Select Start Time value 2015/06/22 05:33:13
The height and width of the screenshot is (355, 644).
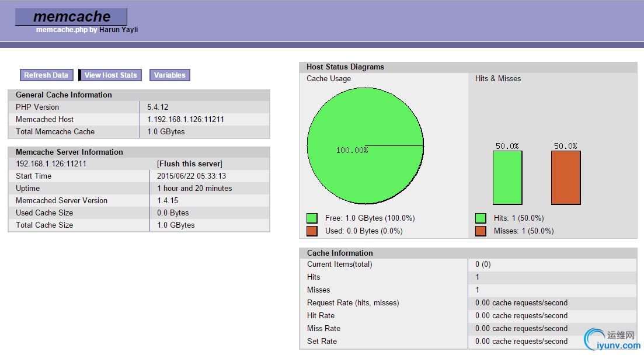click(x=192, y=176)
